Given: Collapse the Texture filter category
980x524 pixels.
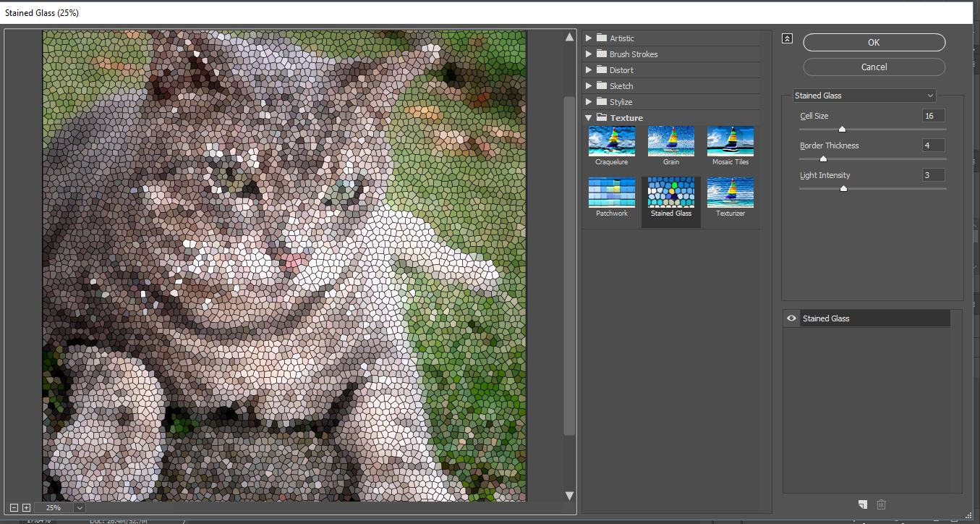Looking at the screenshot, I should (588, 117).
